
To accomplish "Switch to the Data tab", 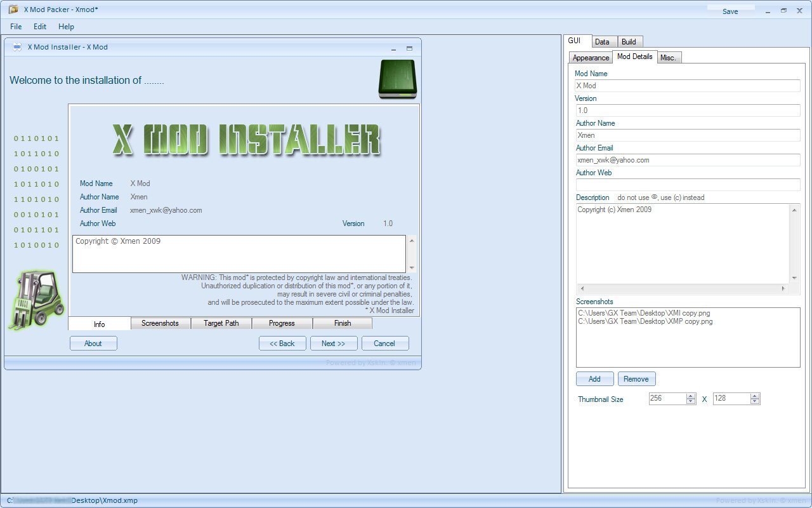I will click(602, 42).
